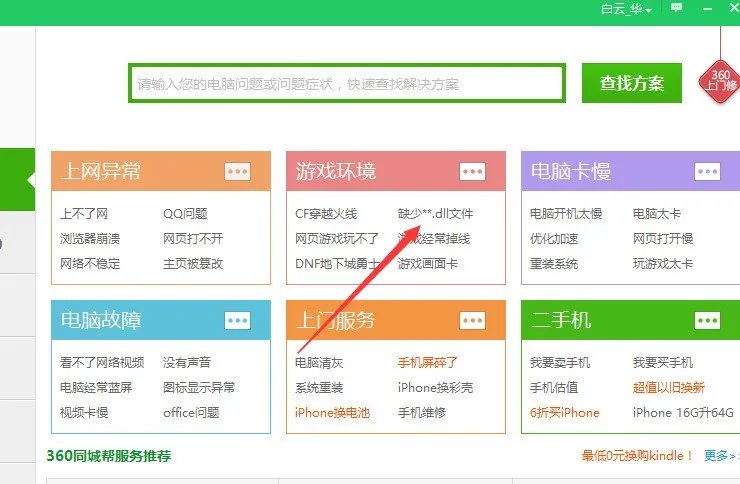Click the office问题 link
This screenshot has height=484, width=740.
[x=191, y=413]
